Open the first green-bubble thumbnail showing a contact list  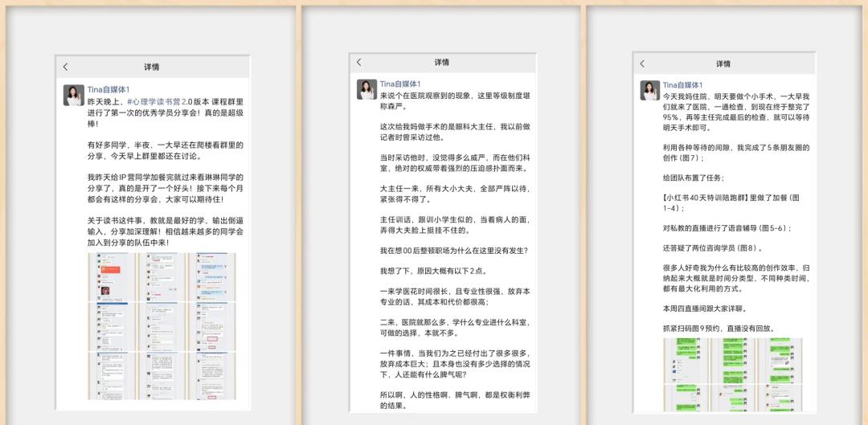686,360
